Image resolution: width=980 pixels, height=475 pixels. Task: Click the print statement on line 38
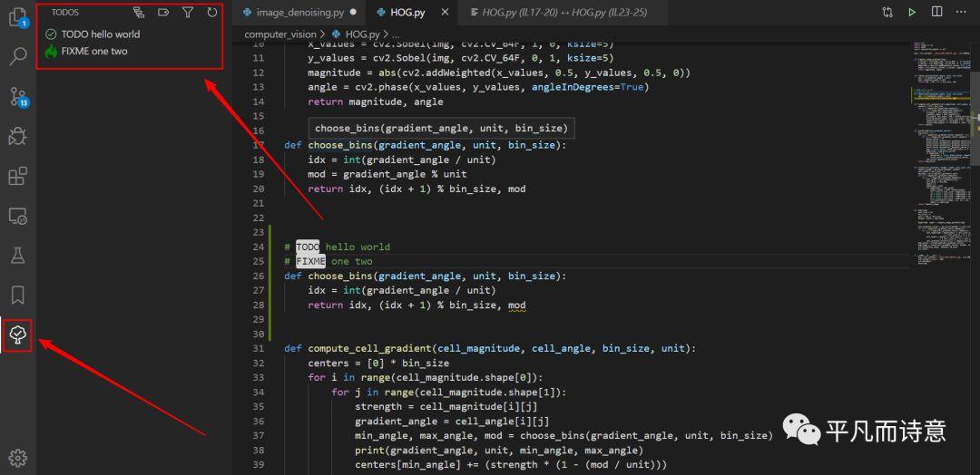point(499,450)
